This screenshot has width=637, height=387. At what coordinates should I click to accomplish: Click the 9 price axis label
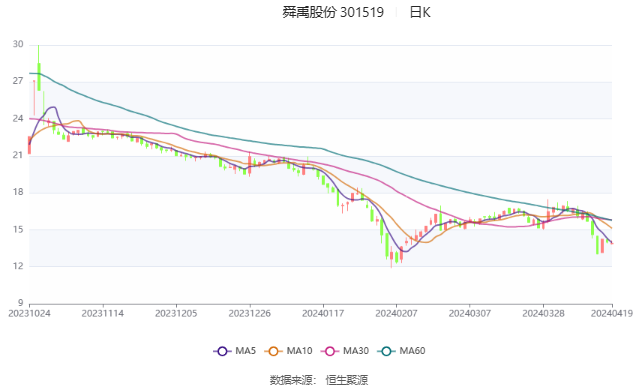click(20, 303)
